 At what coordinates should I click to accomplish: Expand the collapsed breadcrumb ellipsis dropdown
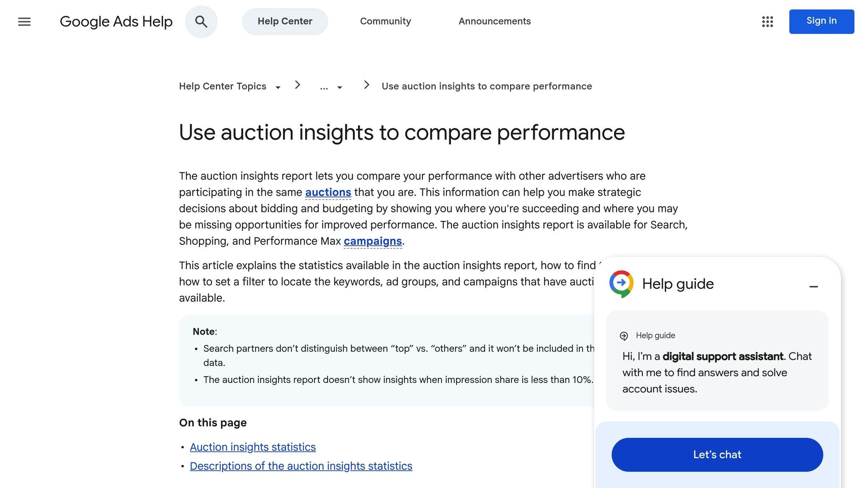coord(324,87)
